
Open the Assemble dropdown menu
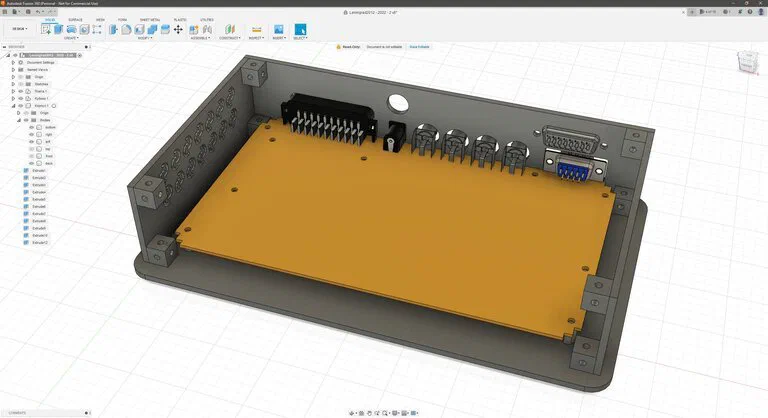[x=200, y=38]
